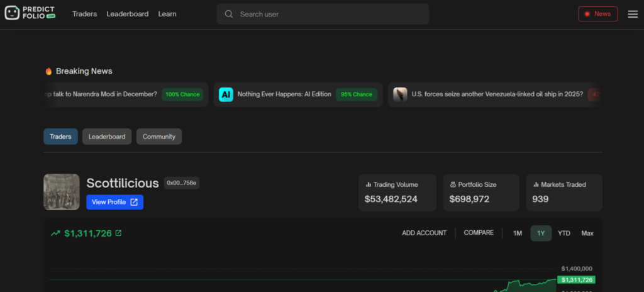Open external link icon beside $1,311,726
Screen dimensions: 644x292
pos(118,233)
